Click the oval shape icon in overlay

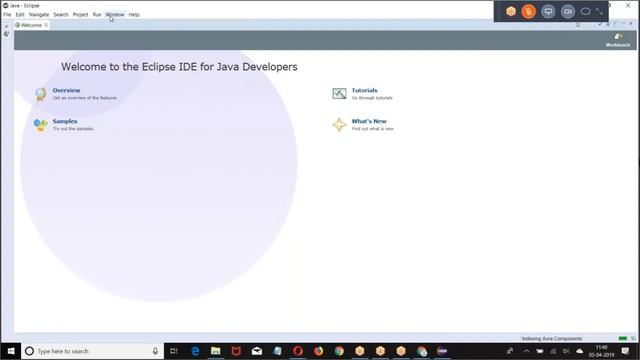585,11
